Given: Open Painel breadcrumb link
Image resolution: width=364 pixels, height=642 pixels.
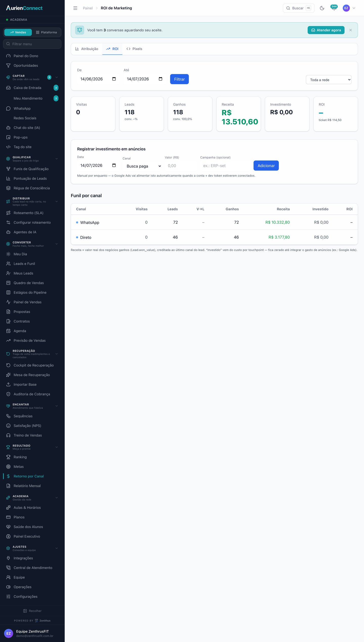Looking at the screenshot, I should click(x=88, y=8).
